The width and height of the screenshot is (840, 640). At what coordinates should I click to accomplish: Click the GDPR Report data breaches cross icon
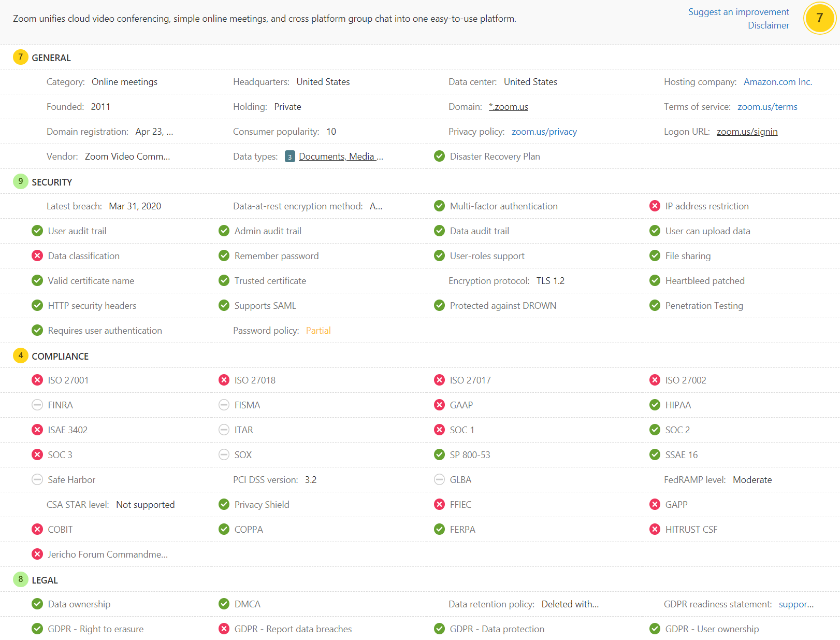pos(224,629)
